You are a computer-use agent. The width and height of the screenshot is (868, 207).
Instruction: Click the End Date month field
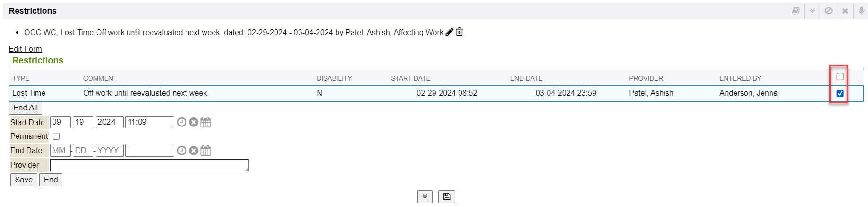[60, 151]
